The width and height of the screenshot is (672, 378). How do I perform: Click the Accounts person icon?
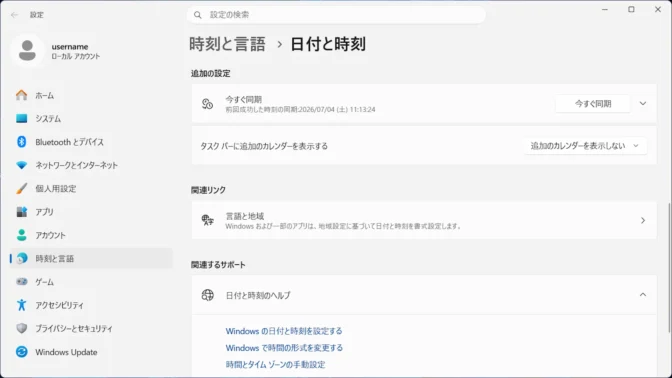click(x=21, y=235)
